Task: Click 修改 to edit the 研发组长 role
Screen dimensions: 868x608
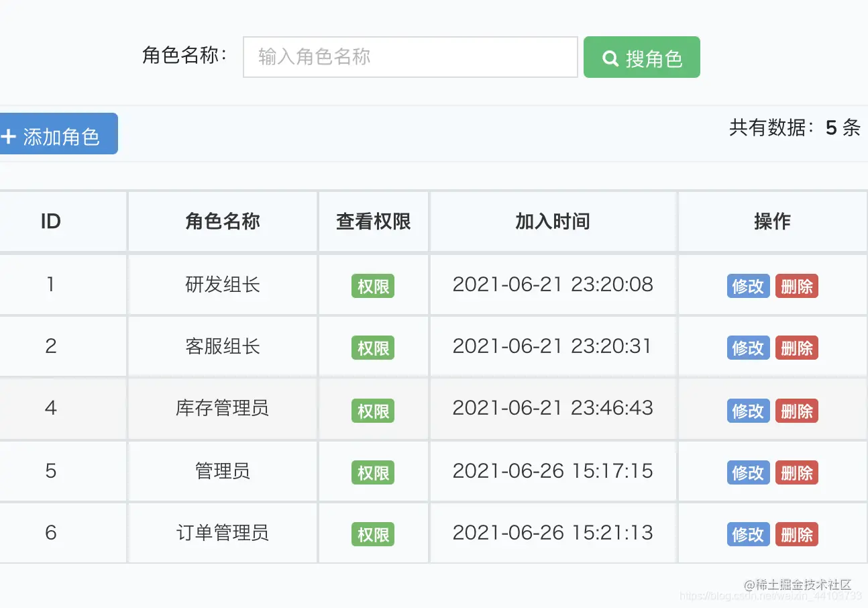Action: click(747, 286)
